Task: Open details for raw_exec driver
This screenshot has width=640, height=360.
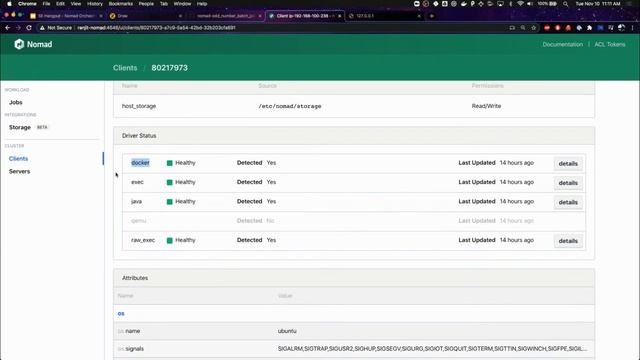Action: click(x=568, y=241)
